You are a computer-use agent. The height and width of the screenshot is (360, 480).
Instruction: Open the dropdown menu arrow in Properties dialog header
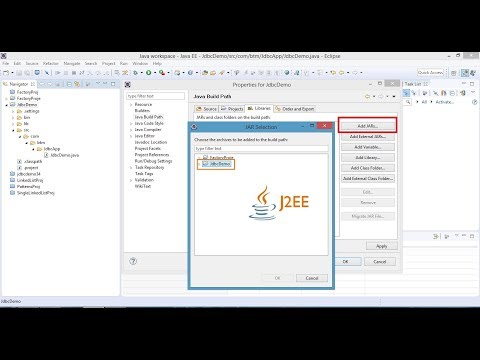coord(394,96)
